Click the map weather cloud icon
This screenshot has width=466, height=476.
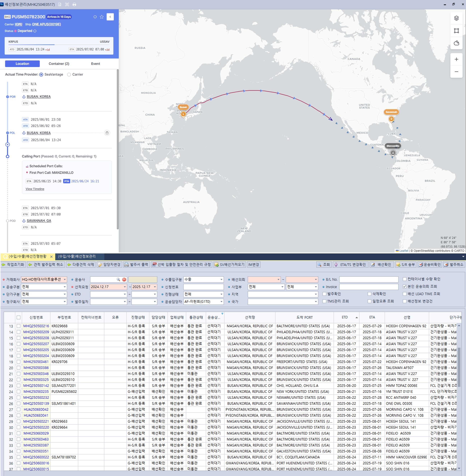coord(456,43)
